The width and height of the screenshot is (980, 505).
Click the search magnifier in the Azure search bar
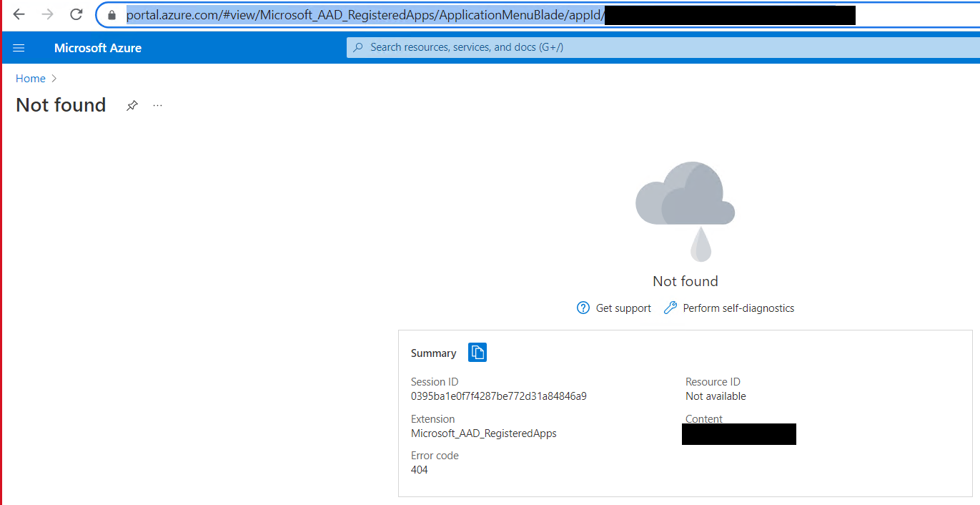[x=357, y=47]
